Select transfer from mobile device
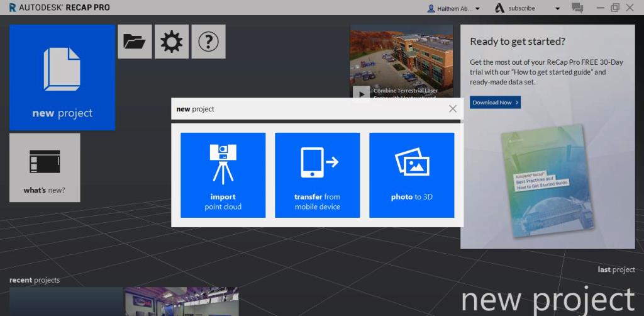 [318, 175]
